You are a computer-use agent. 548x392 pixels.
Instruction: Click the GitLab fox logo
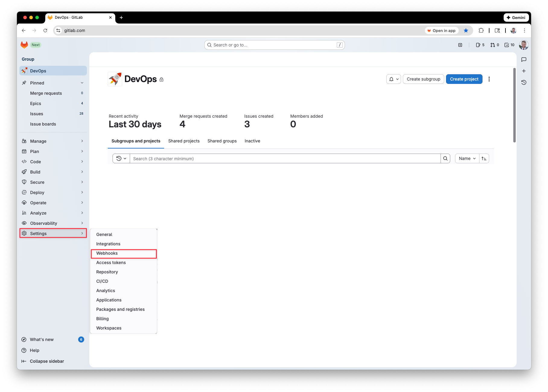[24, 45]
